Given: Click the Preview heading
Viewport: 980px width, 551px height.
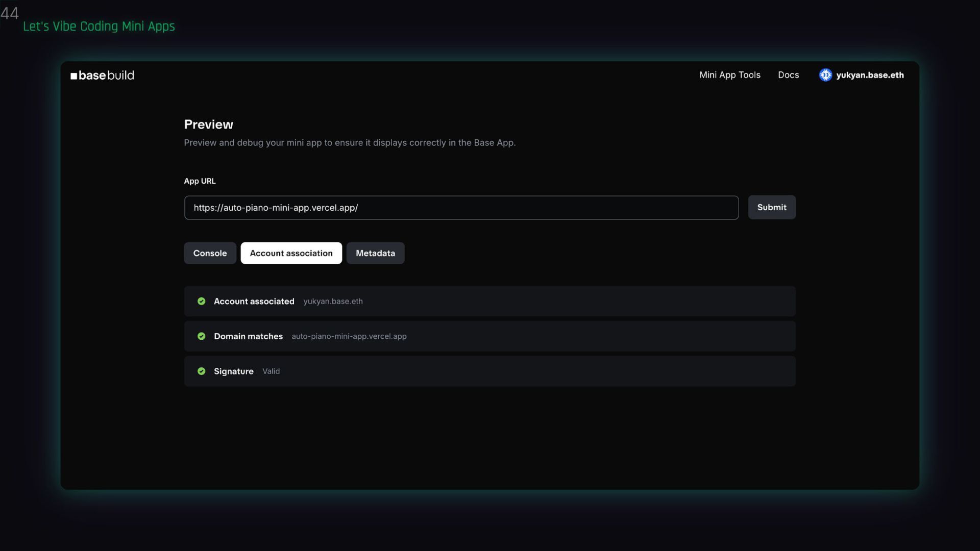Looking at the screenshot, I should point(208,124).
